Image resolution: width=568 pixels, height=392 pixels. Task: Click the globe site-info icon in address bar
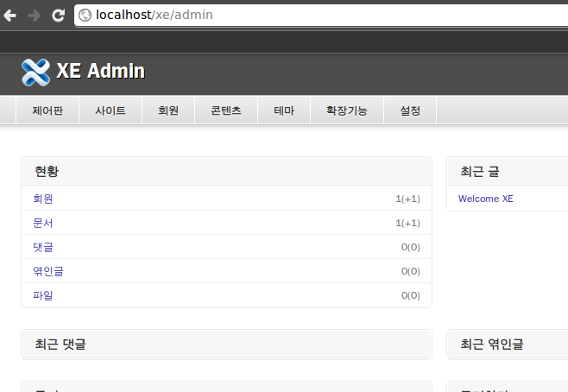85,16
